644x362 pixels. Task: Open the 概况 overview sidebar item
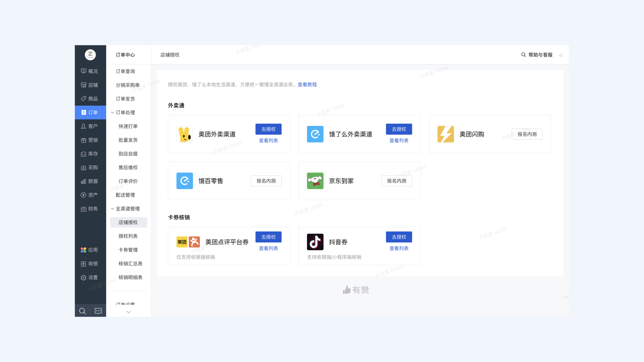(90, 71)
